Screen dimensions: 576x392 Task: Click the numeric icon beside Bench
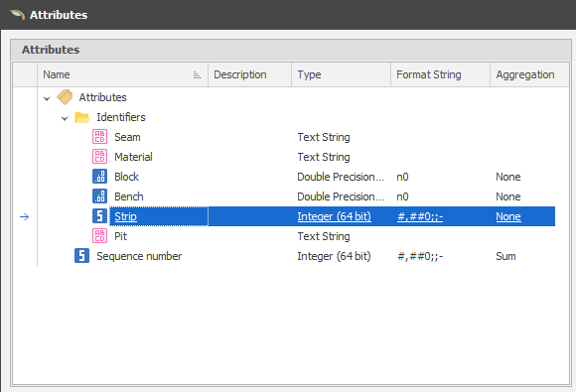click(x=99, y=196)
